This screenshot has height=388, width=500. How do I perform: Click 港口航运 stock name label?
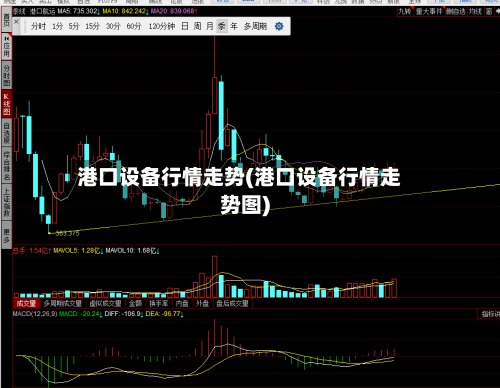(x=42, y=11)
